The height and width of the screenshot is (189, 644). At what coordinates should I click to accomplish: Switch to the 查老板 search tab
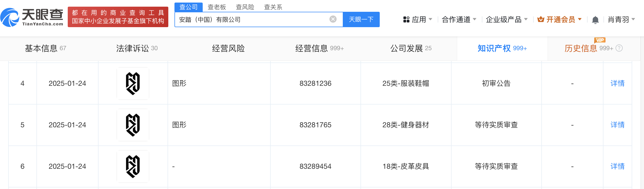point(217,7)
